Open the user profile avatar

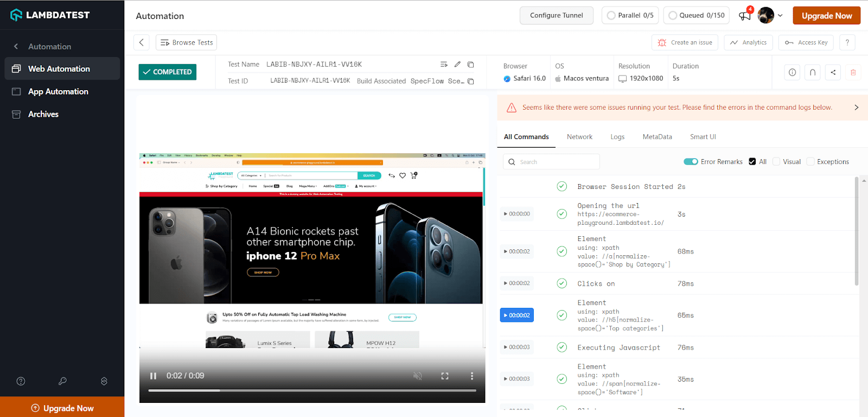pos(766,15)
